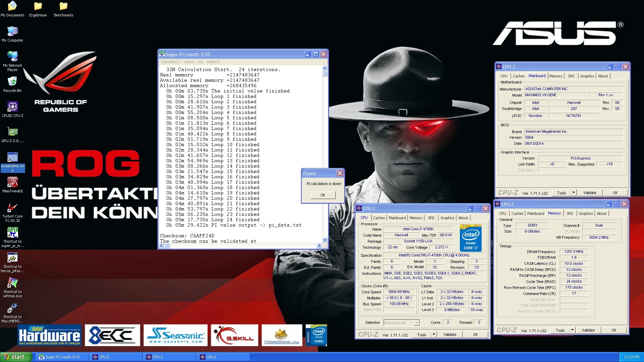This screenshot has height=362, width=644.
Task: Click Super PI vertical scrollbar up arrow
Action: point(325,68)
